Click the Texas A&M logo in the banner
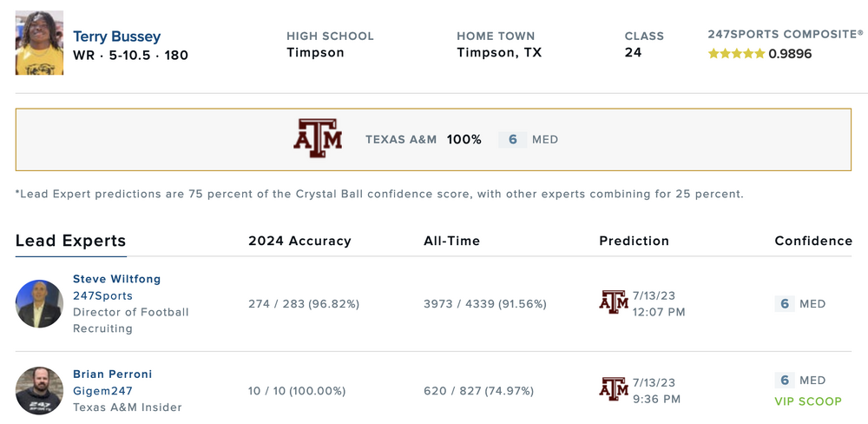Image resolution: width=868 pixels, height=424 pixels. 318,139
